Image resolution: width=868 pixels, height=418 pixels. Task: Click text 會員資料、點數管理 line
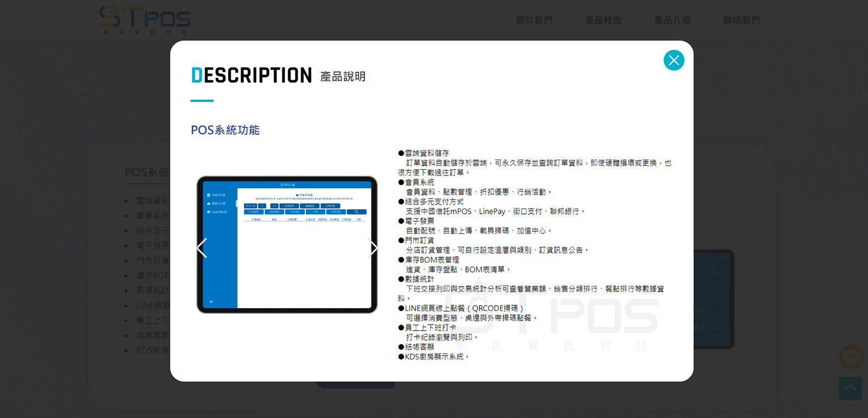tap(479, 192)
